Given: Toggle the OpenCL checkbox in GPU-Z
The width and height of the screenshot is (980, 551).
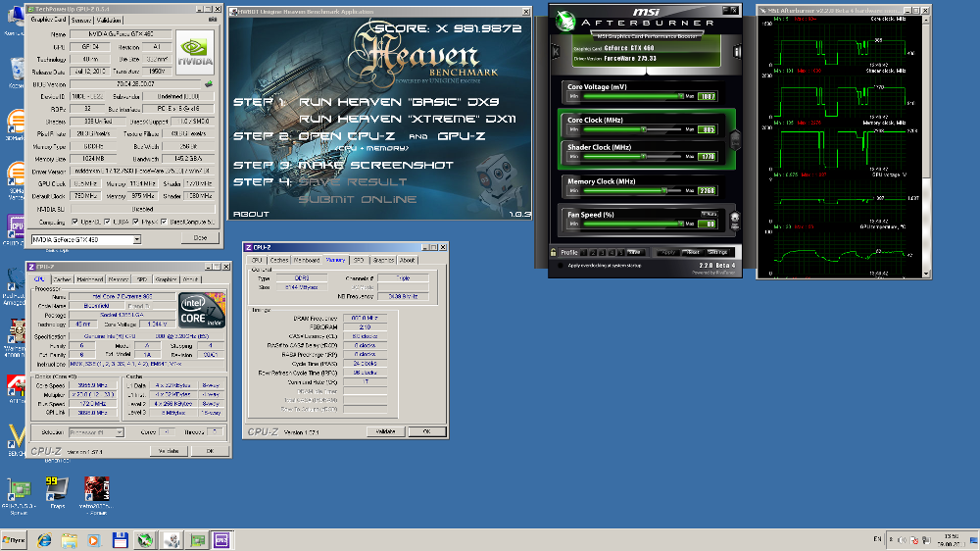Looking at the screenshot, I should [75, 222].
